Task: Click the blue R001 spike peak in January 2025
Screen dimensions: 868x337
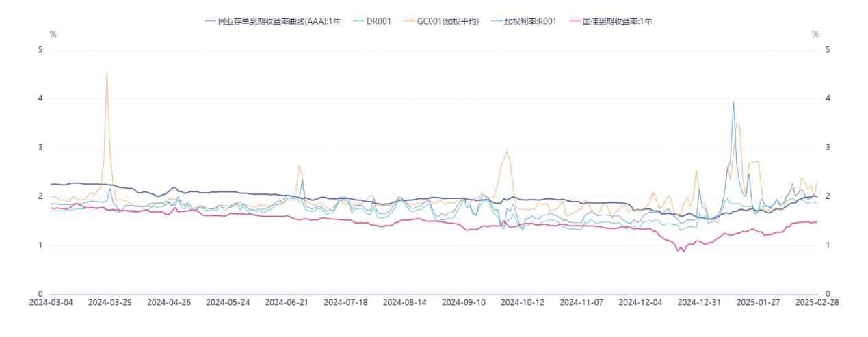Action: (733, 103)
